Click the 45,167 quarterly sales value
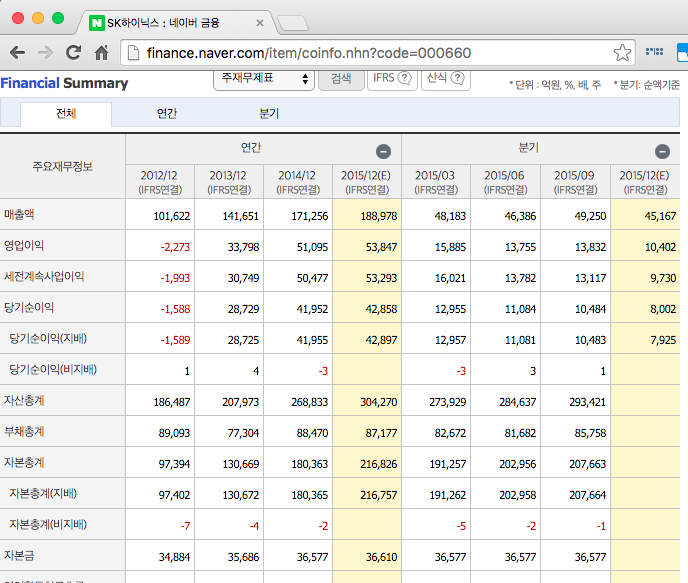688x583 pixels. pos(660,216)
